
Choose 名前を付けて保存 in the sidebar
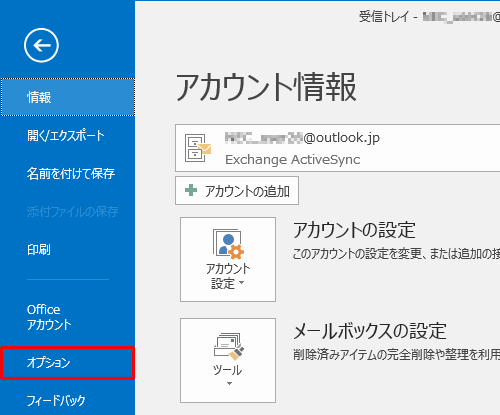[x=68, y=174]
